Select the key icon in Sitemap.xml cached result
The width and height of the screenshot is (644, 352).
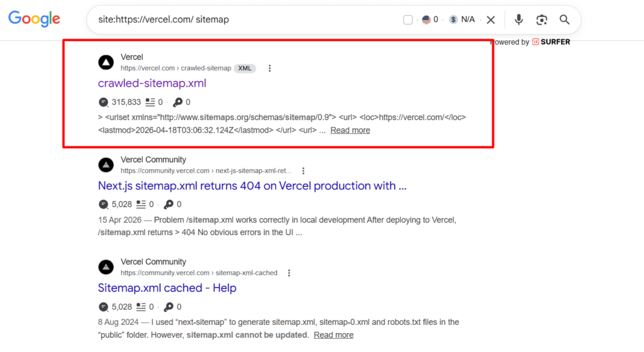click(169, 307)
